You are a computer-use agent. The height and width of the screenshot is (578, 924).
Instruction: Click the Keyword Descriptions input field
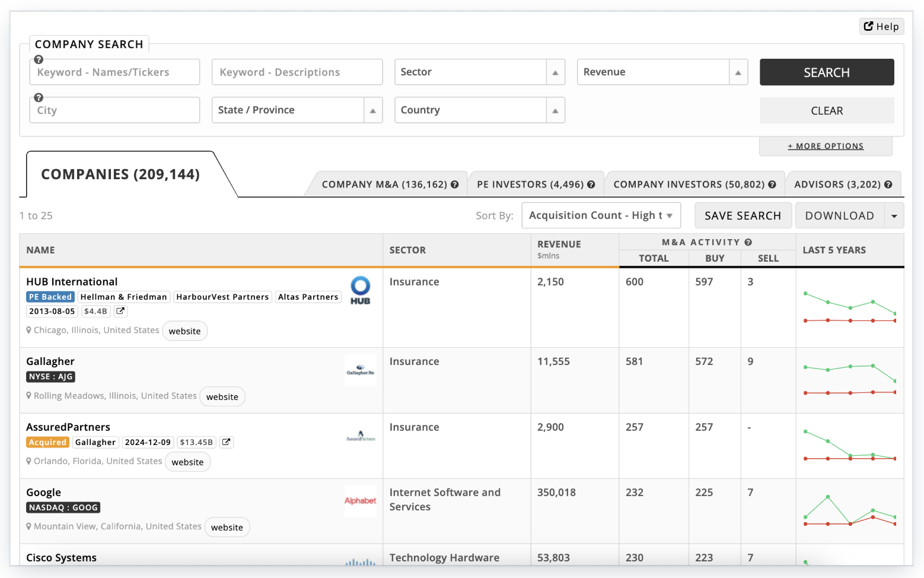coord(297,72)
